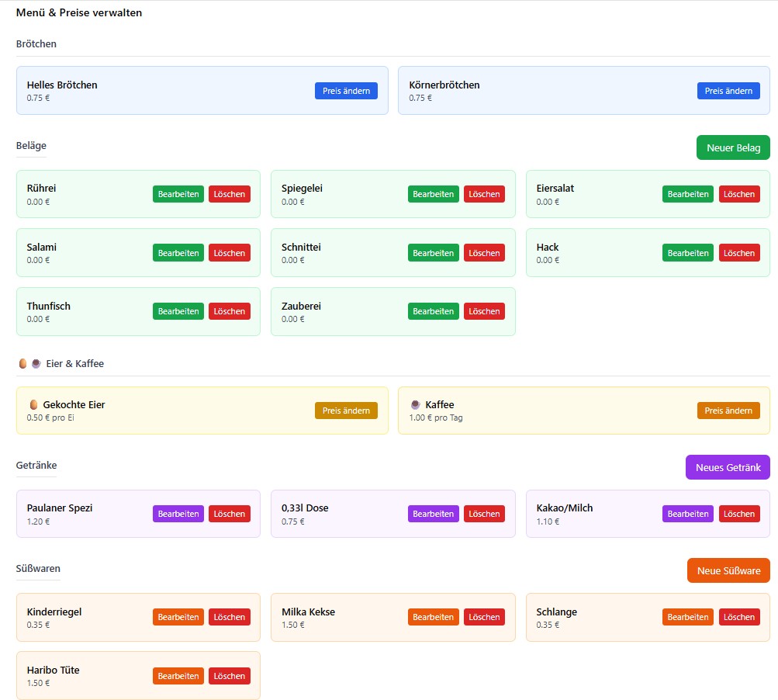The height and width of the screenshot is (700, 778).
Task: Edit the Rührei topping
Action: (x=178, y=194)
